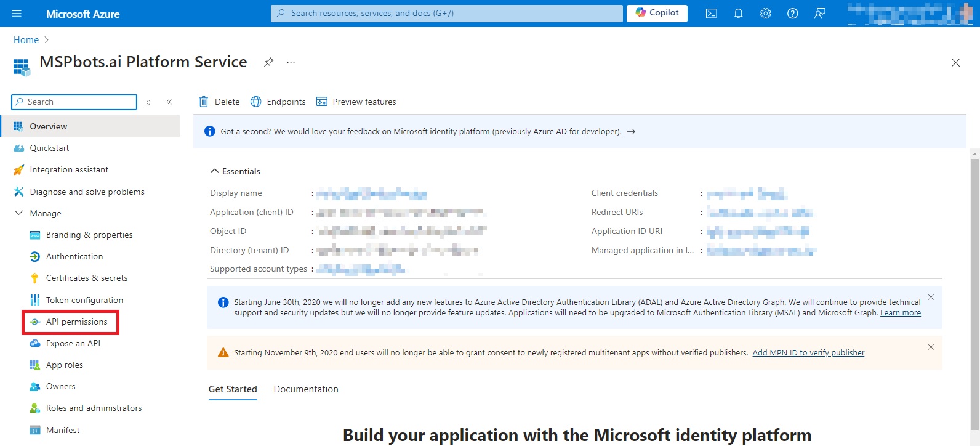
Task: Click Microsoft Azure logo text
Action: 83,14
